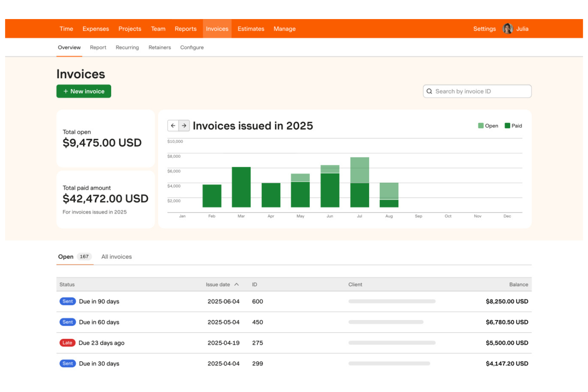Image resolution: width=588 pixels, height=392 pixels.
Task: Switch to the Report sub-tab
Action: coord(98,47)
